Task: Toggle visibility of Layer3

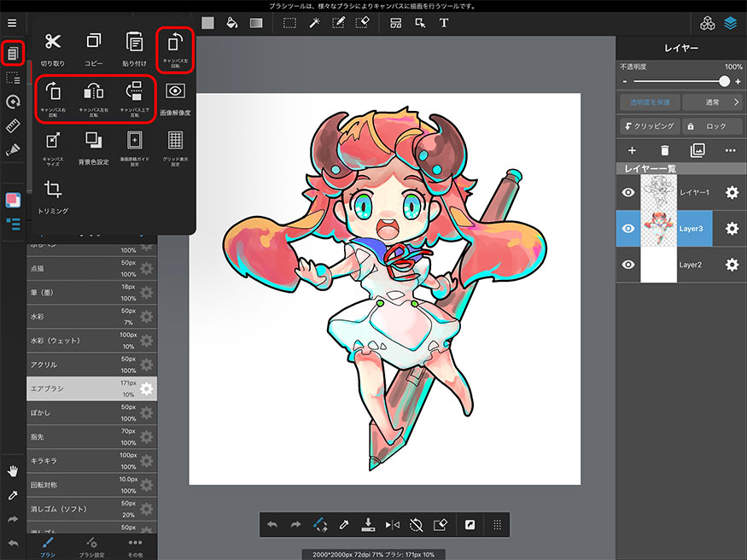Action: point(628,228)
